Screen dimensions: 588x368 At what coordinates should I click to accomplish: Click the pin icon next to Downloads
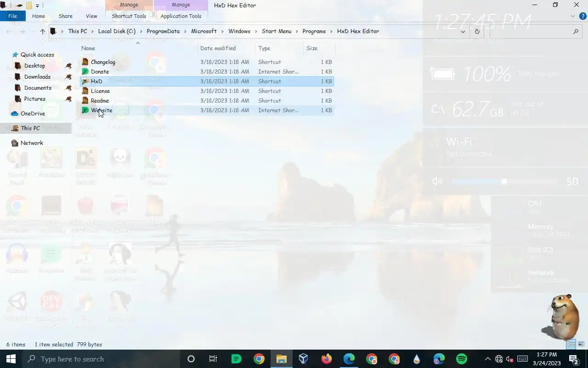[x=68, y=77]
